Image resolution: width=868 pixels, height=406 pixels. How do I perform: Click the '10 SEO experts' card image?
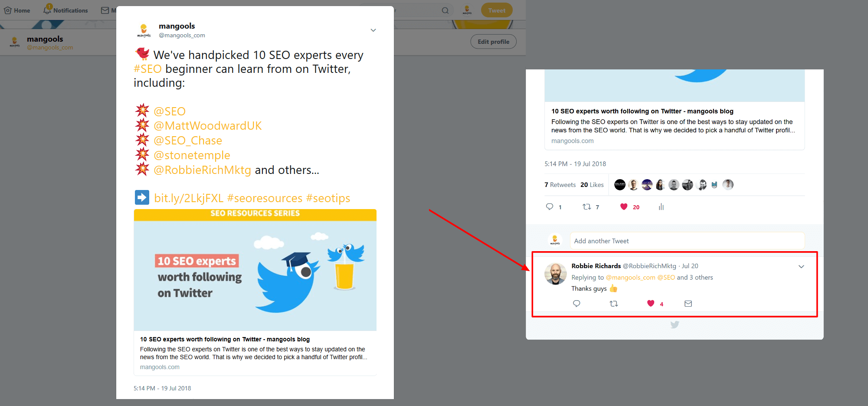(x=255, y=270)
